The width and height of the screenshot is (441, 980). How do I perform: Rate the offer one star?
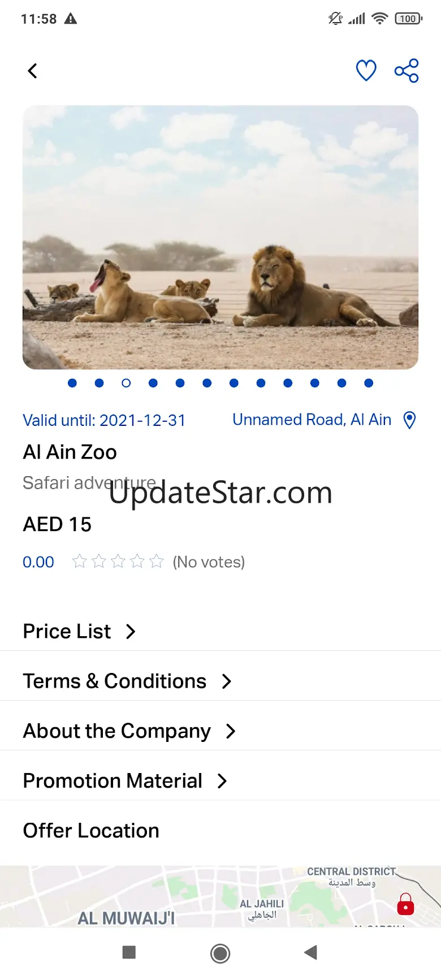[x=80, y=562]
